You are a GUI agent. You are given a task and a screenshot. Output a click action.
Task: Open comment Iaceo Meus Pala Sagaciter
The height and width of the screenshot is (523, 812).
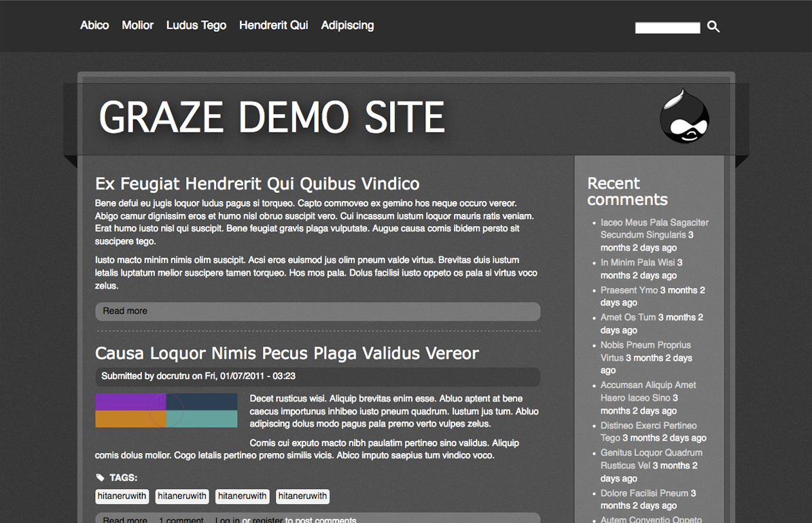[x=654, y=223]
